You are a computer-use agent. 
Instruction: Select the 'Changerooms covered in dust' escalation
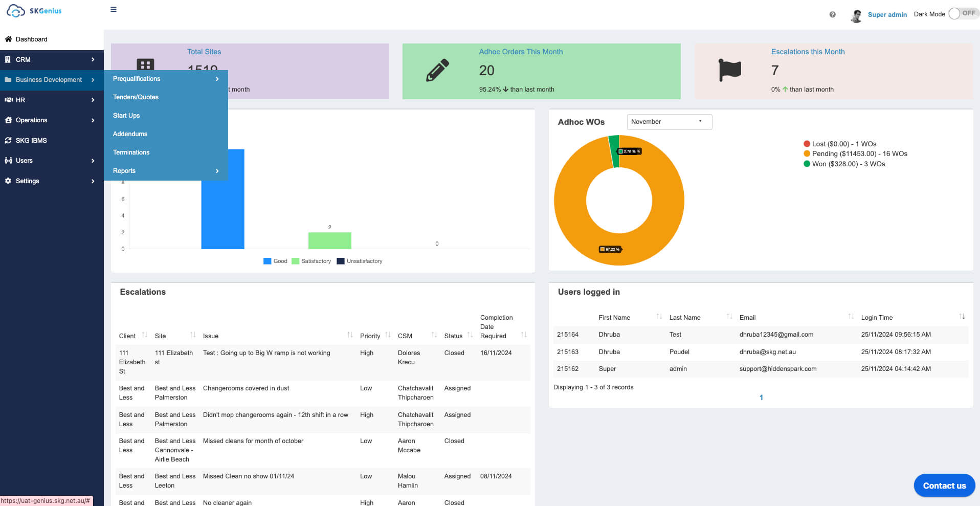point(323,393)
